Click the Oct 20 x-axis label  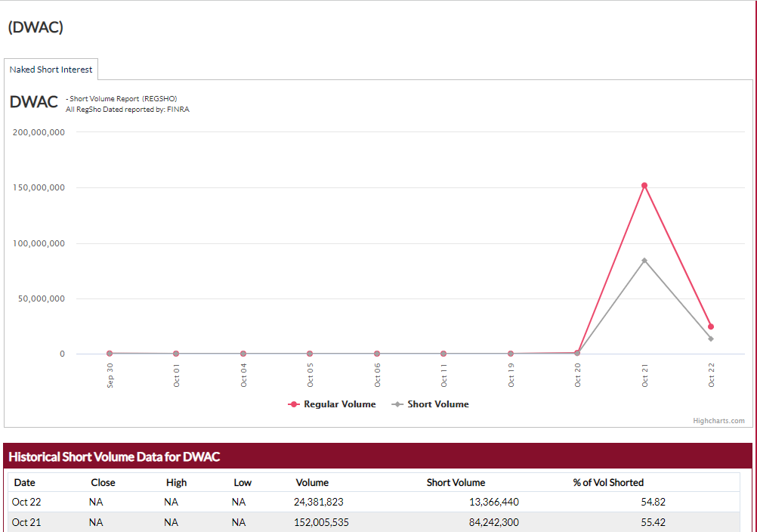click(x=577, y=375)
